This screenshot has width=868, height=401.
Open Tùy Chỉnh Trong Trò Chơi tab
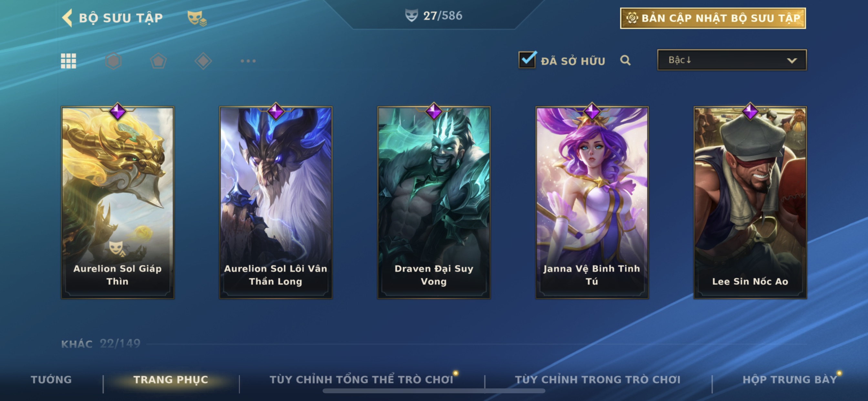598,379
